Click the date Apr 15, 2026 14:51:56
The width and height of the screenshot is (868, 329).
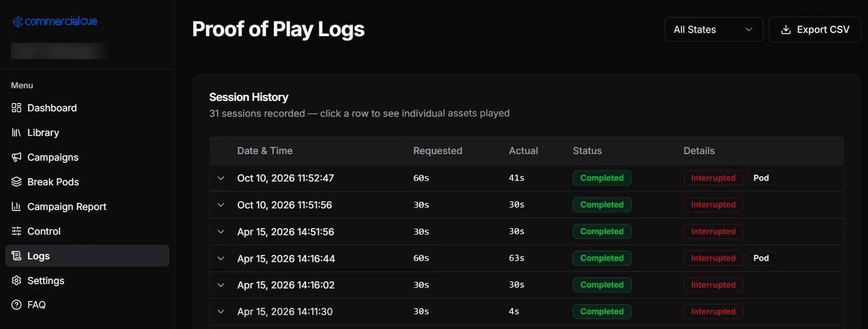[286, 232]
